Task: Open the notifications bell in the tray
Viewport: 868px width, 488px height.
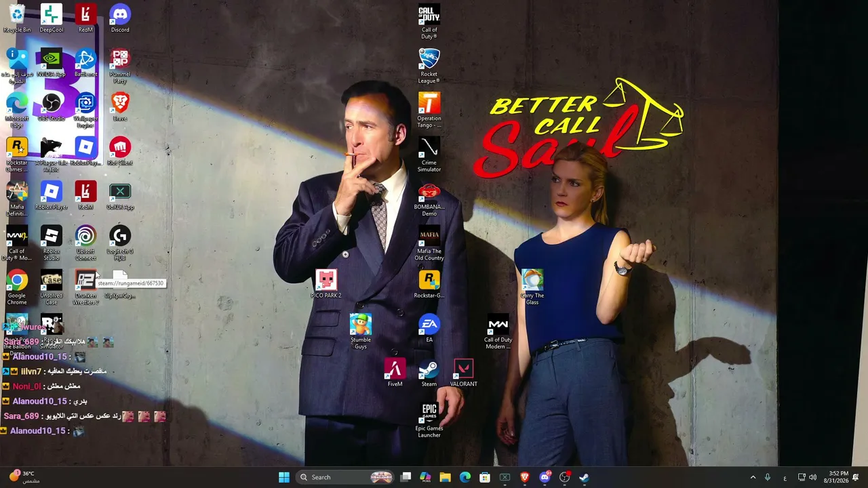Action: (x=856, y=477)
